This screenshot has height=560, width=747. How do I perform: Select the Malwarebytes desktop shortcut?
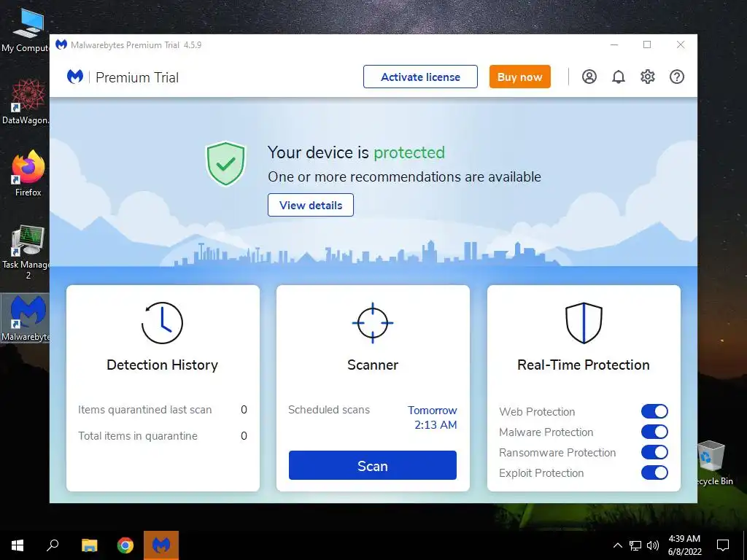pyautogui.click(x=25, y=318)
